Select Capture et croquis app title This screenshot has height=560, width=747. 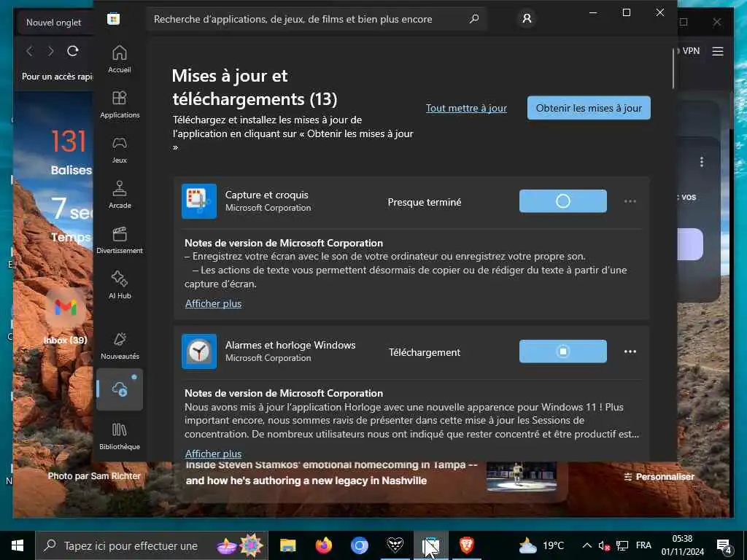(266, 195)
